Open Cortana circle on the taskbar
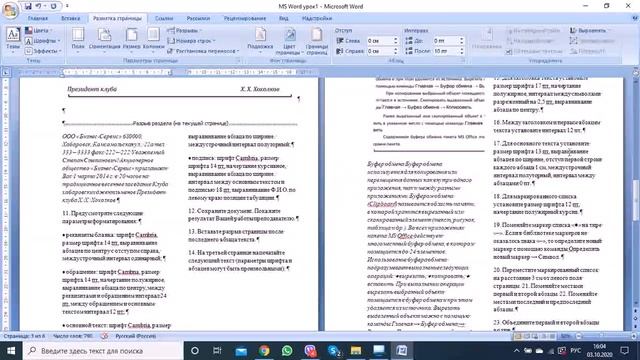 195,351
